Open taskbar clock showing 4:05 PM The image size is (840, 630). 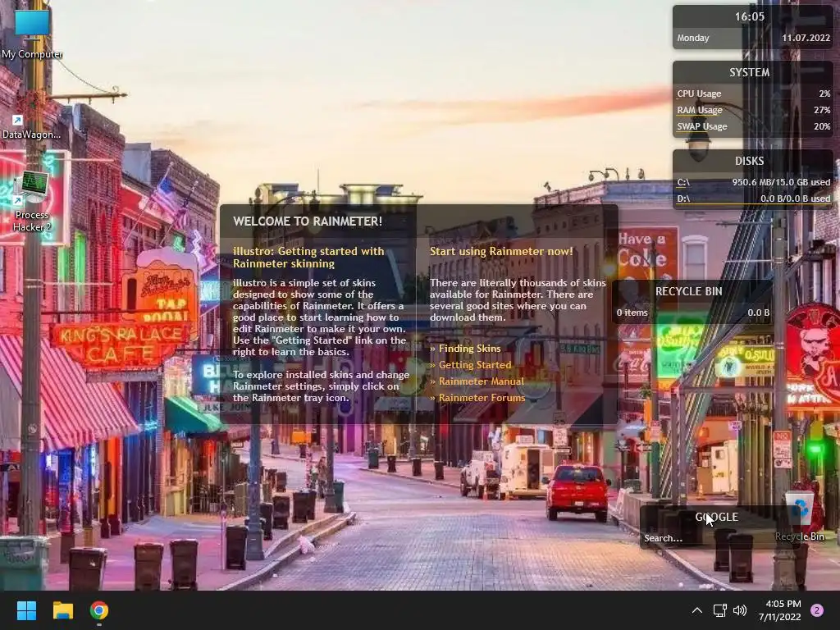pos(779,610)
